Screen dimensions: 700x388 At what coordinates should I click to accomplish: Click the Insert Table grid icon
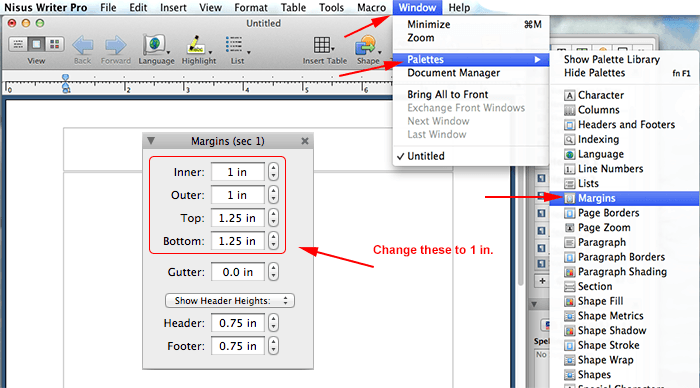[322, 45]
